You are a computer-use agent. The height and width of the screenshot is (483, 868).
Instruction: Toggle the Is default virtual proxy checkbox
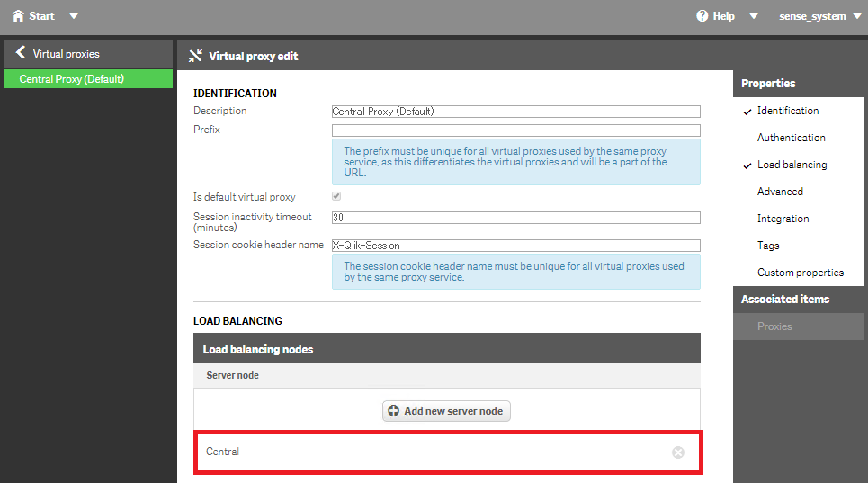336,196
